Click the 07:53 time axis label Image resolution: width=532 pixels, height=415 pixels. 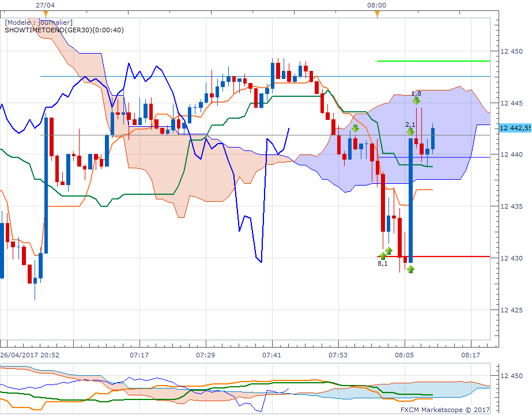point(338,355)
